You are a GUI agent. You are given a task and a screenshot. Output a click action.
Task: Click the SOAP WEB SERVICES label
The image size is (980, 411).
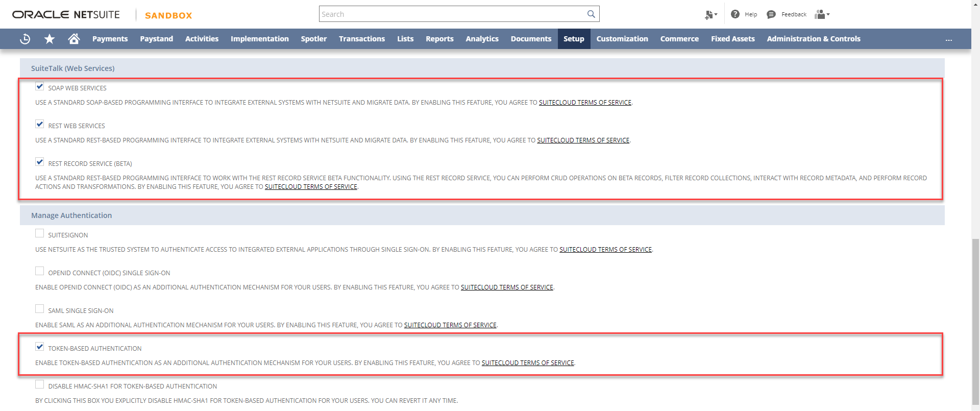click(77, 88)
